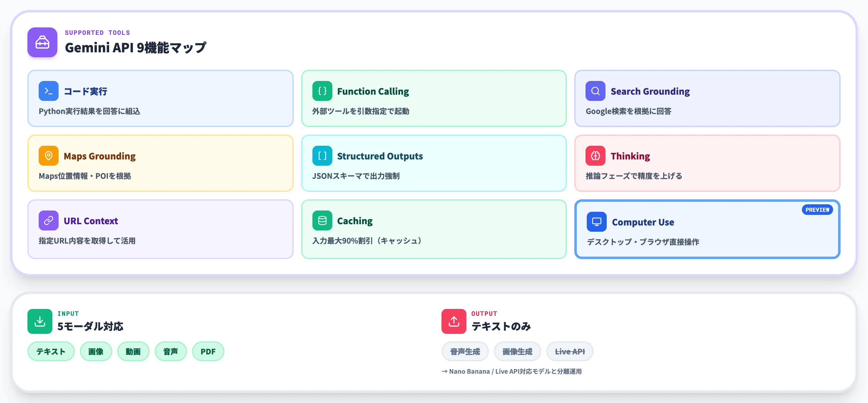Click the text 指定URL内容を取得して活用
Image resolution: width=868 pixels, height=403 pixels.
[87, 241]
